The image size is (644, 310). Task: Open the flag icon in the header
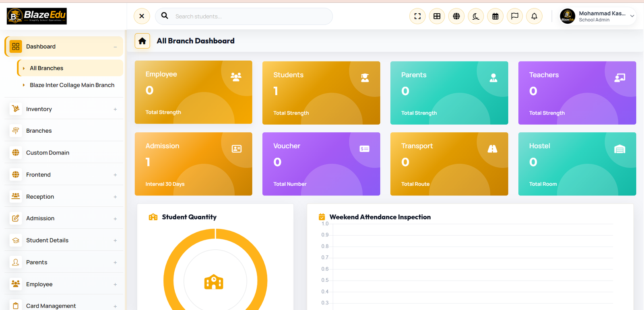click(x=515, y=16)
